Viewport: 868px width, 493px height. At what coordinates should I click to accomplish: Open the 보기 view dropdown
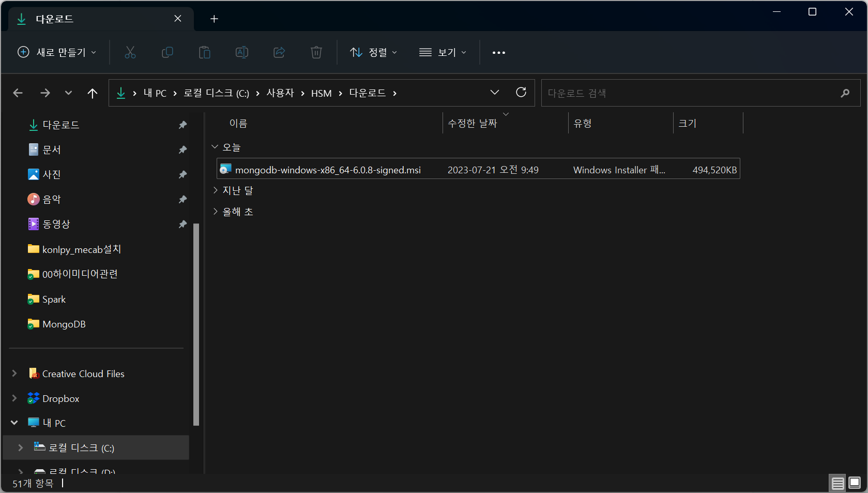(443, 52)
